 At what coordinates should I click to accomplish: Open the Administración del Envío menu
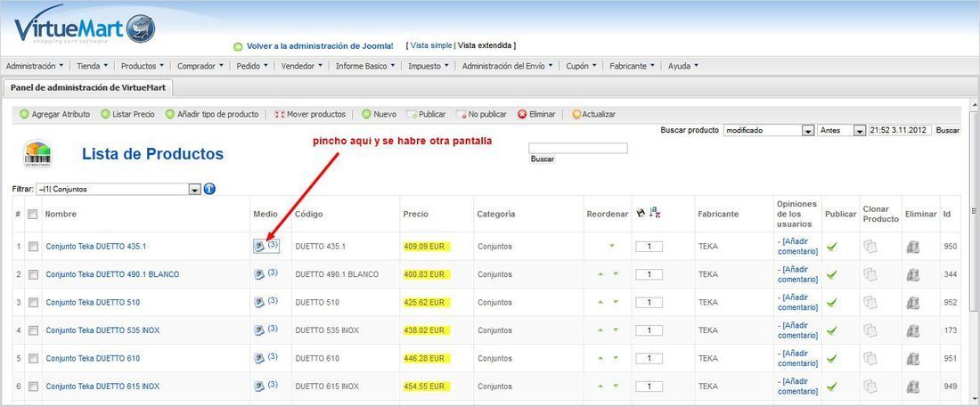tap(508, 66)
